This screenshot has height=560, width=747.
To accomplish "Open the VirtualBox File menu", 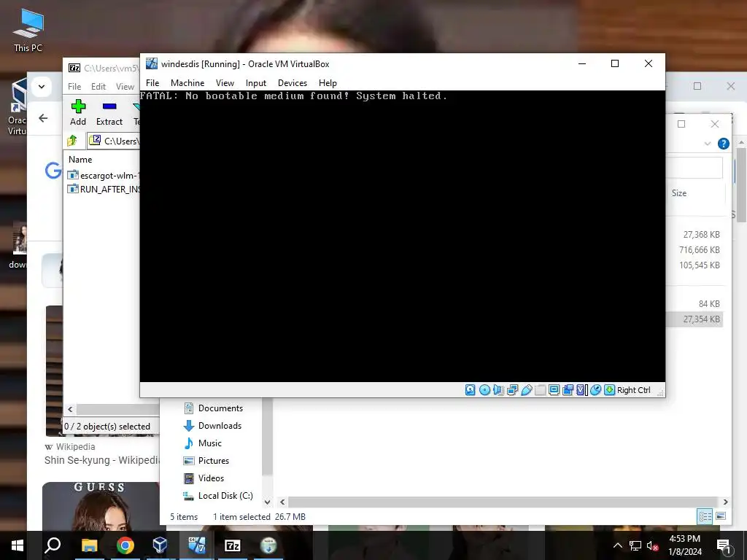I will pos(152,83).
